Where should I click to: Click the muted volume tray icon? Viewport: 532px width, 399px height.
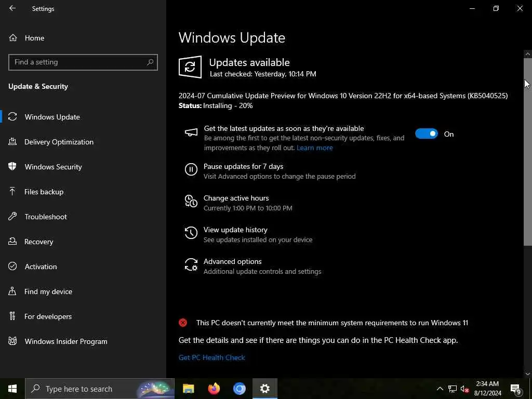[465, 389]
